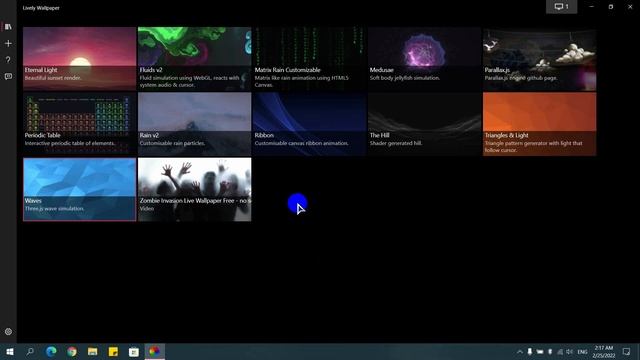Click the ENG language indicator
Screen dimensions: 640x360
click(x=582, y=351)
